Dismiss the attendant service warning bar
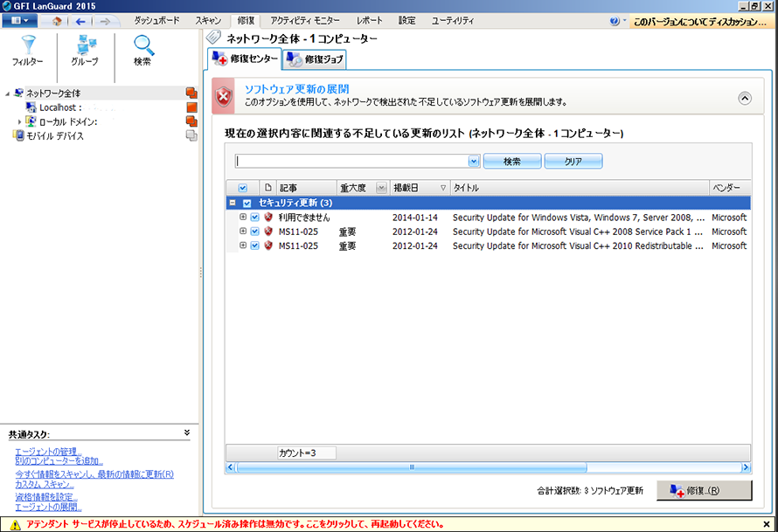Screen dimensions: 778x532 click(x=767, y=524)
